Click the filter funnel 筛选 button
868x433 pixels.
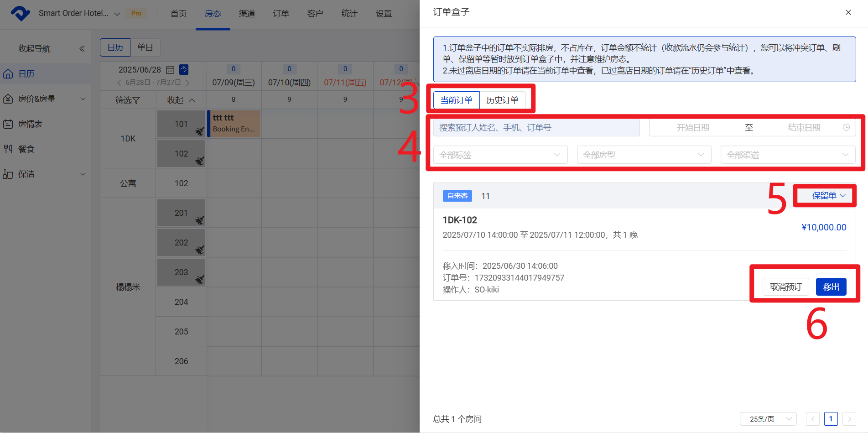tap(128, 100)
